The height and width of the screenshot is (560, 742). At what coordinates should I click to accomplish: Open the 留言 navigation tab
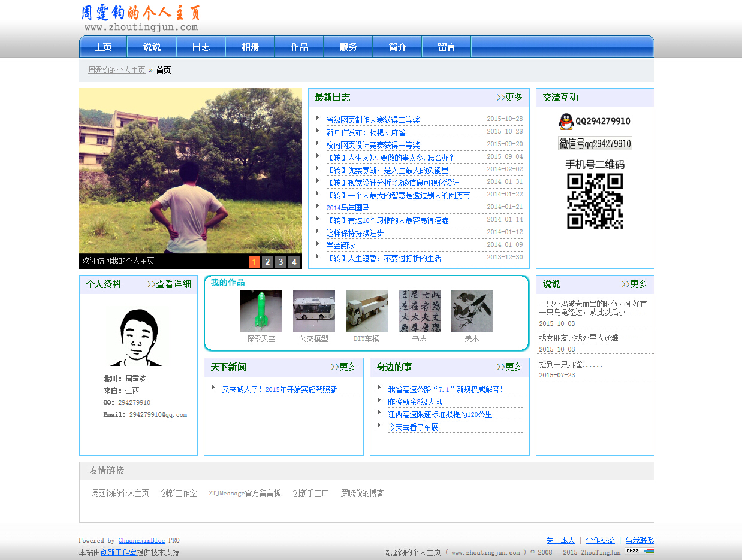coord(447,47)
